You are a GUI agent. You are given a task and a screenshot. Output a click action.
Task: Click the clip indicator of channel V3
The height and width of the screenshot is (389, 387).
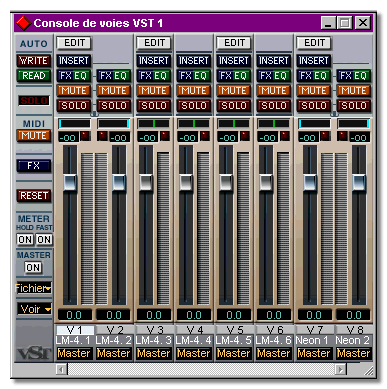(x=165, y=136)
